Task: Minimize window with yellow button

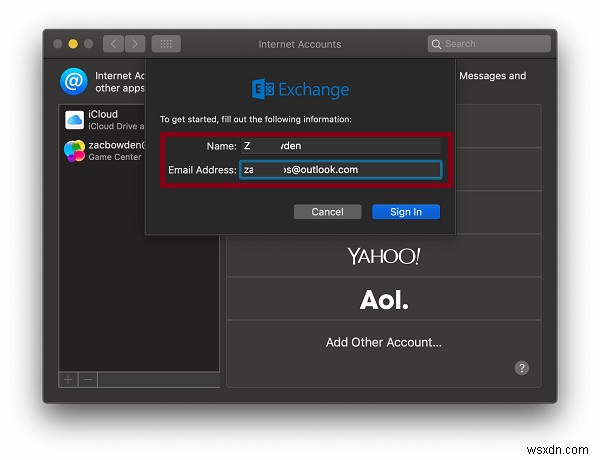Action: pos(73,44)
